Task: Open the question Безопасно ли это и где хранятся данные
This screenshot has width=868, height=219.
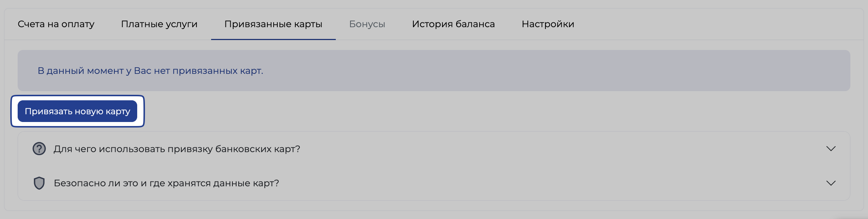Action: 434,183
